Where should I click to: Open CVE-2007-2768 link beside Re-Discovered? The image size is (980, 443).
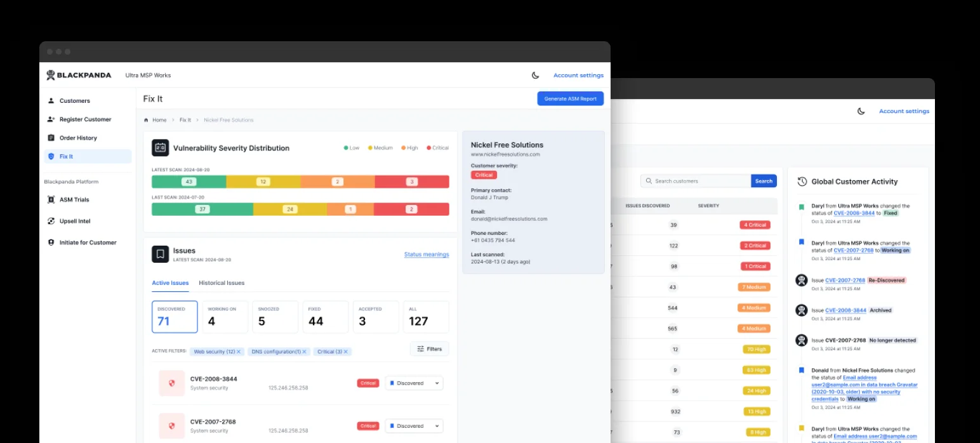coord(845,280)
